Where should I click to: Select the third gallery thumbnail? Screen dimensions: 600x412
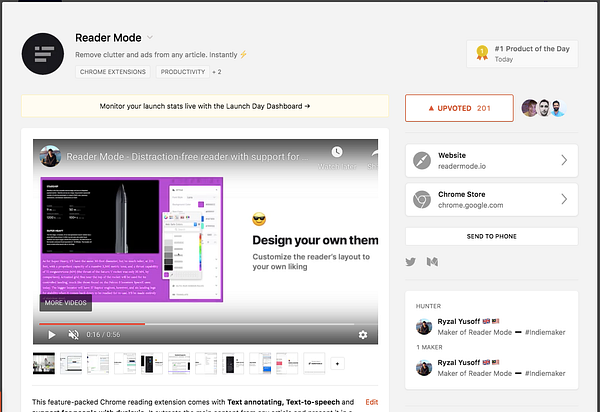98,363
